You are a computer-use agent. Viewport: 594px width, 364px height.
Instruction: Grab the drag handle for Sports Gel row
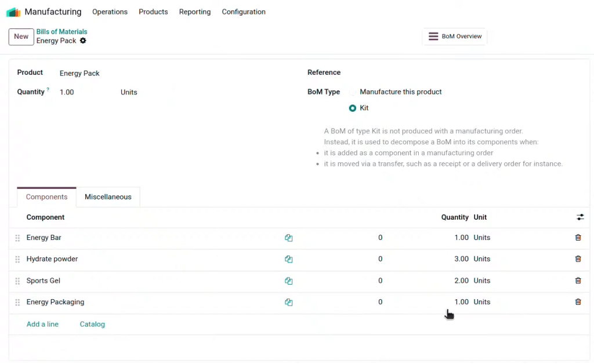pyautogui.click(x=17, y=281)
